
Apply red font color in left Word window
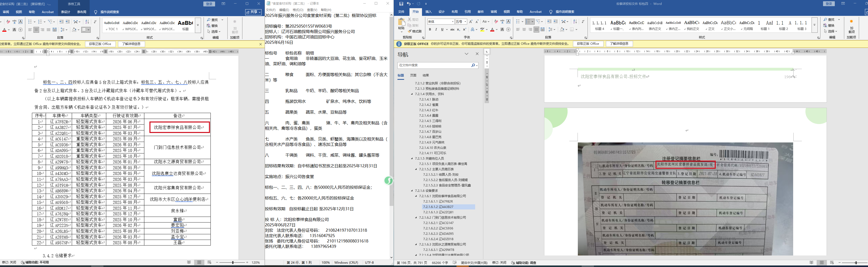[4, 30]
